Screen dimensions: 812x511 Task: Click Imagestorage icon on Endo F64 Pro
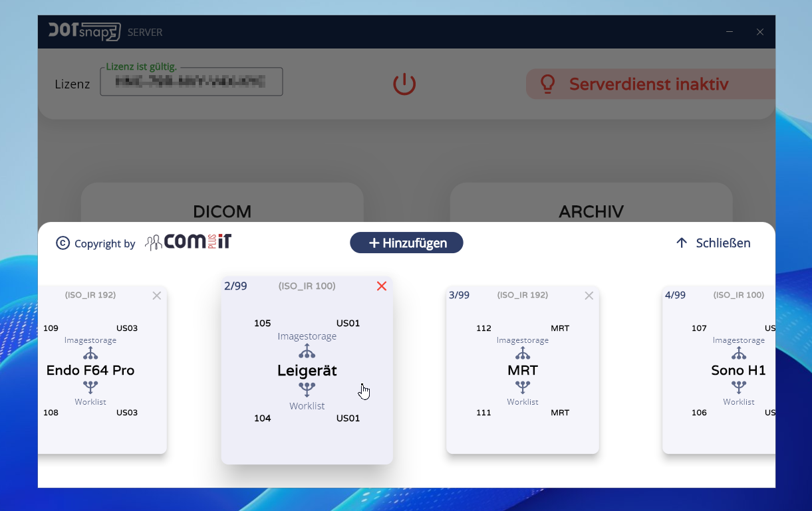tap(90, 353)
